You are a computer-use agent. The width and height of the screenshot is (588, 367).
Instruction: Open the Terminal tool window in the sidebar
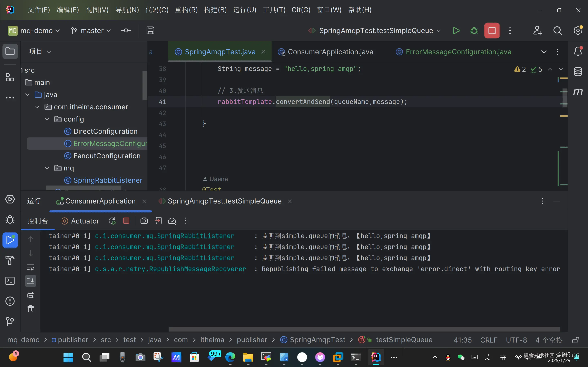tap(10, 281)
